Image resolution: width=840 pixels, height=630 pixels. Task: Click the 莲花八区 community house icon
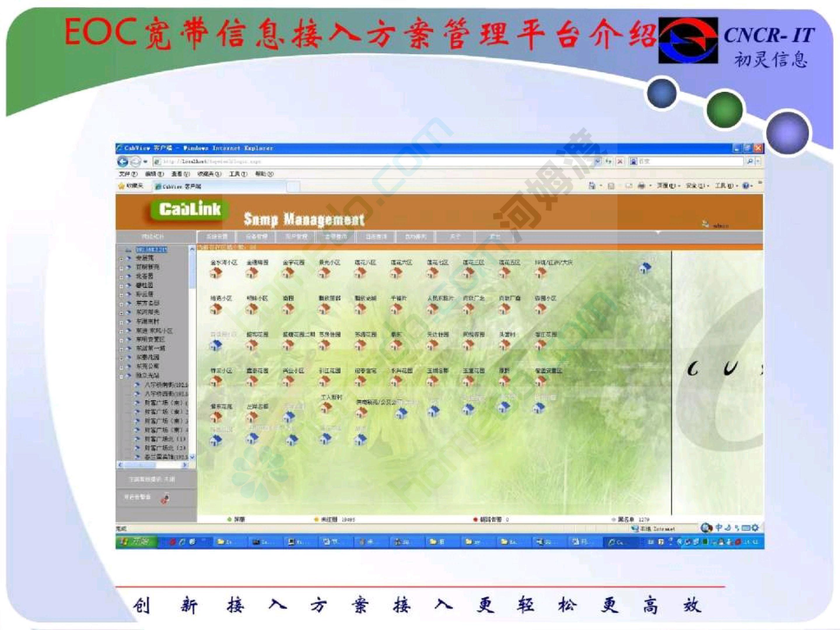coord(360,273)
